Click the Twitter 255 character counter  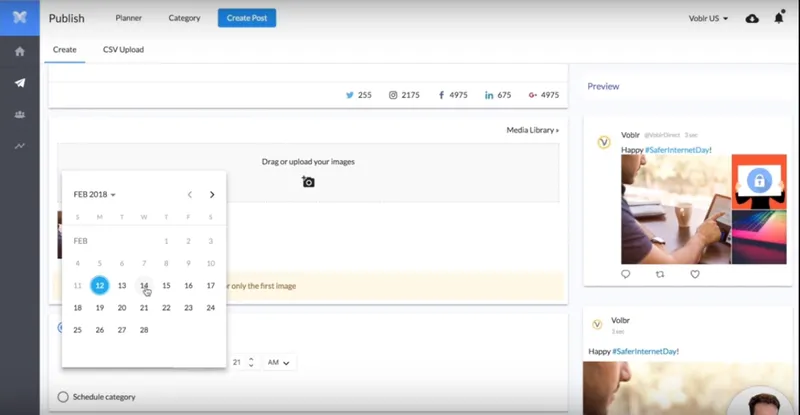pos(359,95)
